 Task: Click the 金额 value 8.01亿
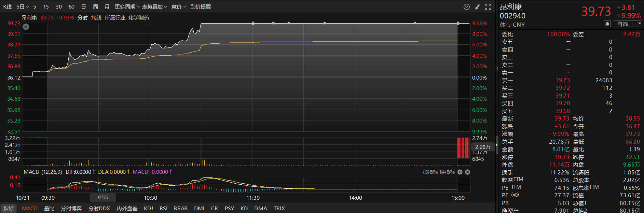point(561,149)
